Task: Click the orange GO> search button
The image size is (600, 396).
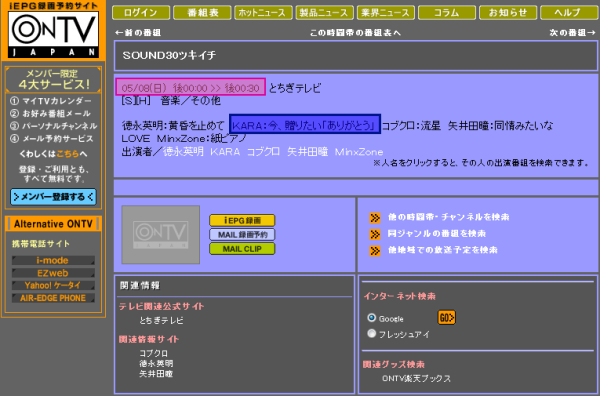Action: tap(446, 318)
